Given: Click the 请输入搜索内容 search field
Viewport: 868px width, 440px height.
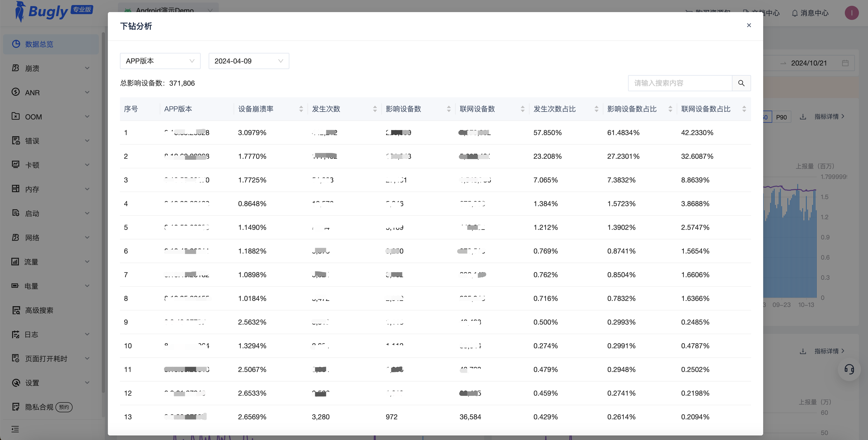Looking at the screenshot, I should pos(680,83).
